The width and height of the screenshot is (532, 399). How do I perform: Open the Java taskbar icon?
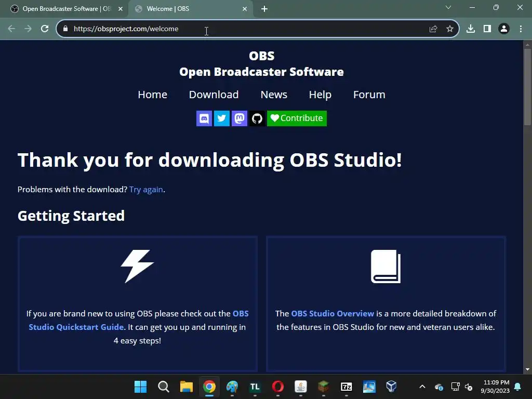click(x=301, y=387)
